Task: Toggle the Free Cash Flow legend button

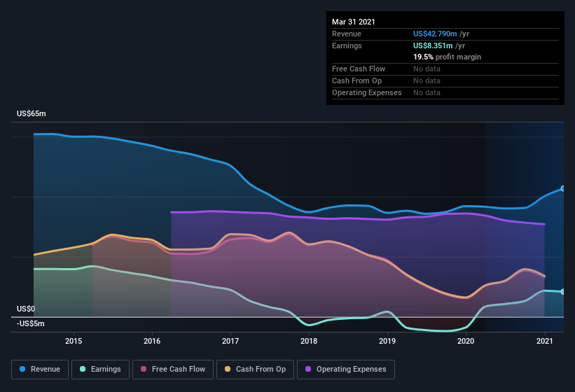Action: (x=173, y=370)
